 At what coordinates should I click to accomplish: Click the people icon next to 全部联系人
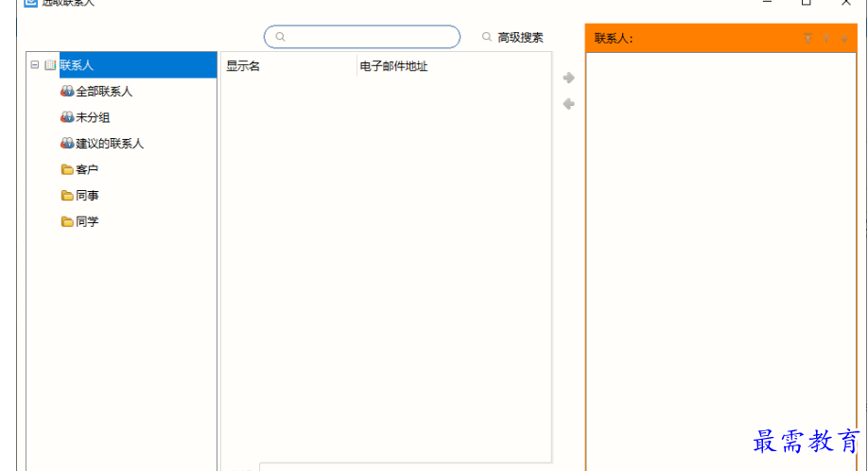click(x=67, y=91)
